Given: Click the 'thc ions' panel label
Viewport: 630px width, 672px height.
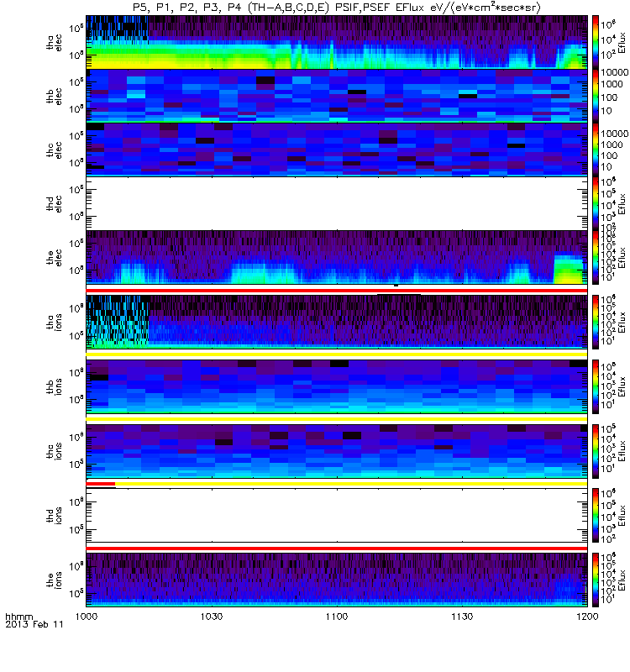Looking at the screenshot, I should 54,451.
